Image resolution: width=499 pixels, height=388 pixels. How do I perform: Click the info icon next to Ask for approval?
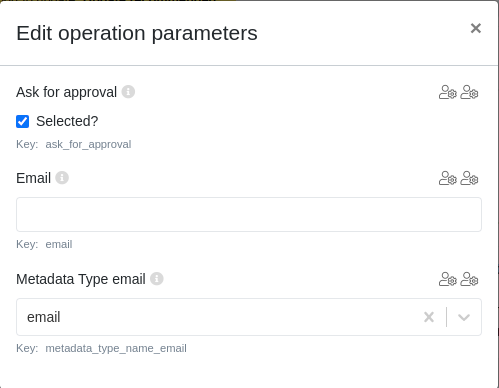click(x=128, y=92)
